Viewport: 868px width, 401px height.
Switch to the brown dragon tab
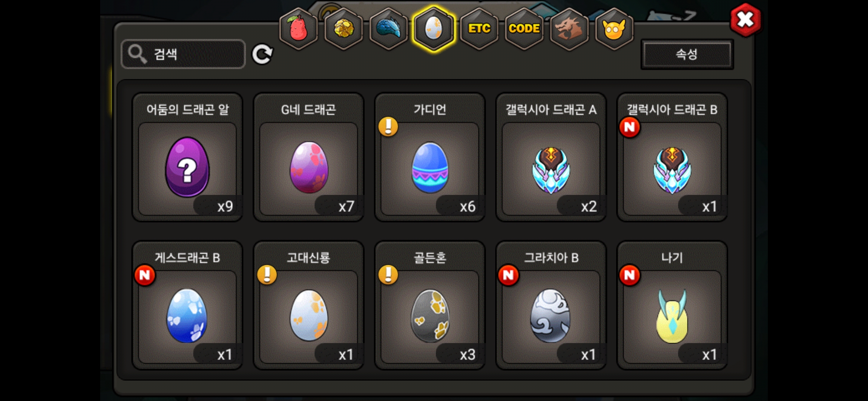tap(569, 29)
